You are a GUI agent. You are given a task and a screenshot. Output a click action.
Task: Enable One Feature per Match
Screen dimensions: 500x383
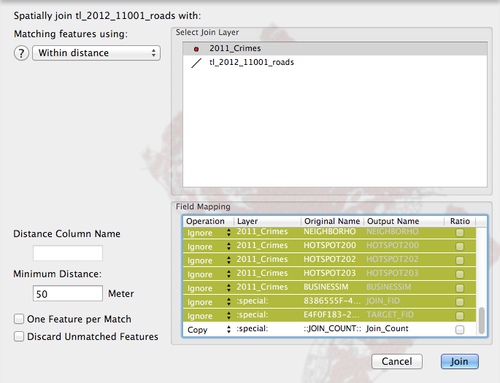pyautogui.click(x=19, y=319)
